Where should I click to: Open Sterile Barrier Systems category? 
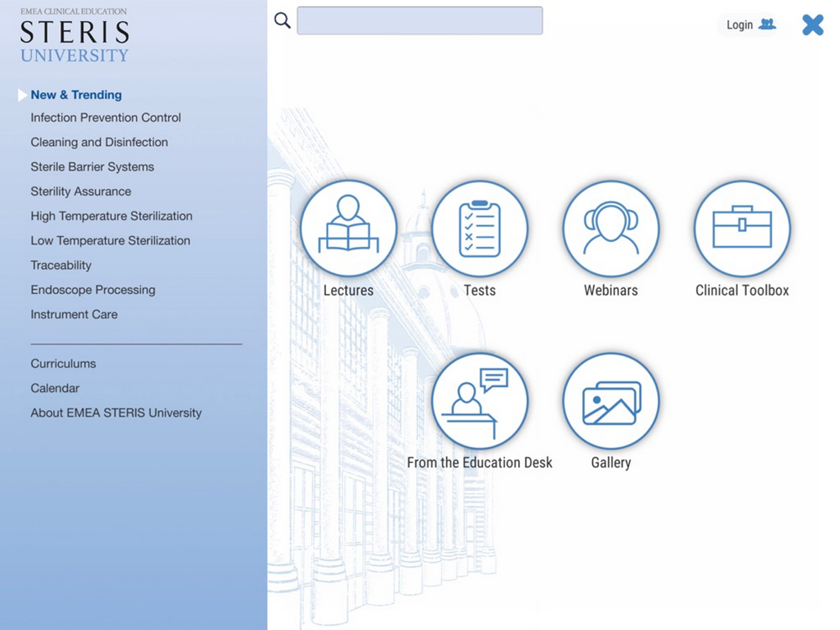(92, 166)
